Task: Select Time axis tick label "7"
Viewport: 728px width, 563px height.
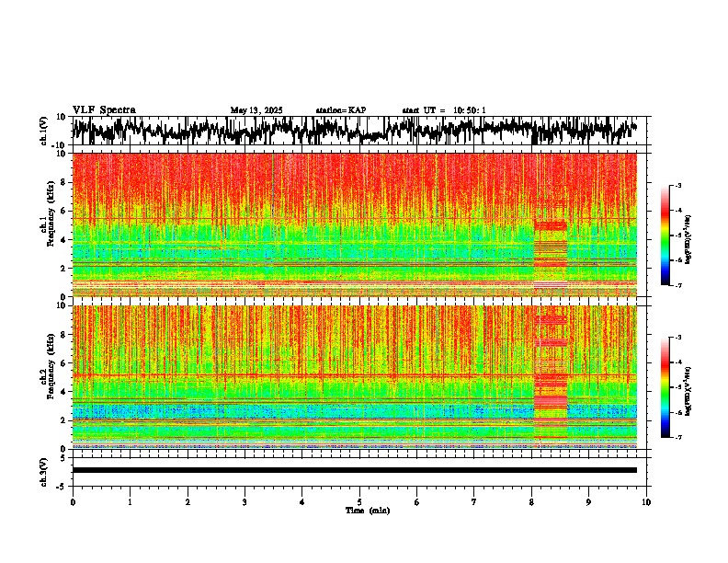Action: point(474,502)
